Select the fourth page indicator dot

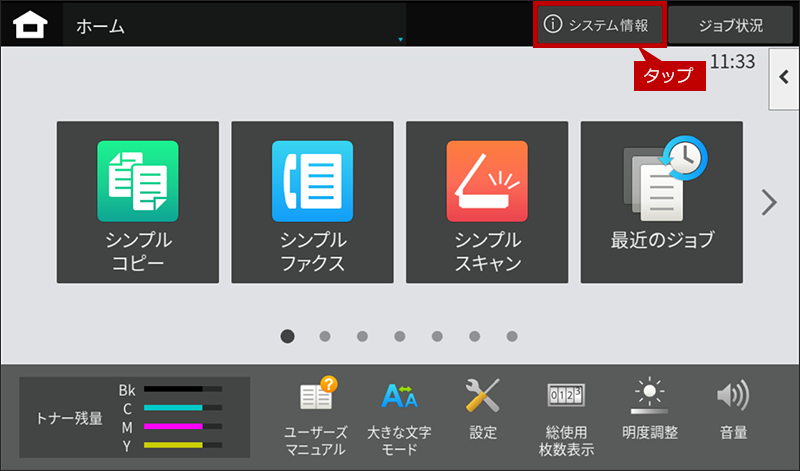tap(400, 336)
